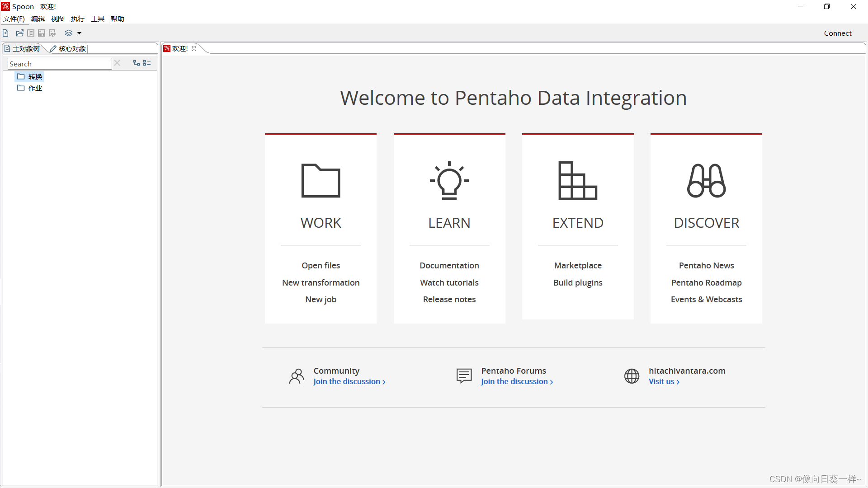Click the Pentaho Forums chat icon
Screen dimensions: 868x488
coord(464,376)
